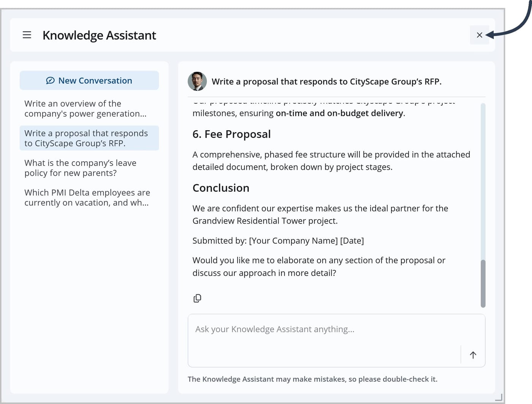The height and width of the screenshot is (404, 532).
Task: Click the response scrollbar thumb
Action: [x=483, y=283]
